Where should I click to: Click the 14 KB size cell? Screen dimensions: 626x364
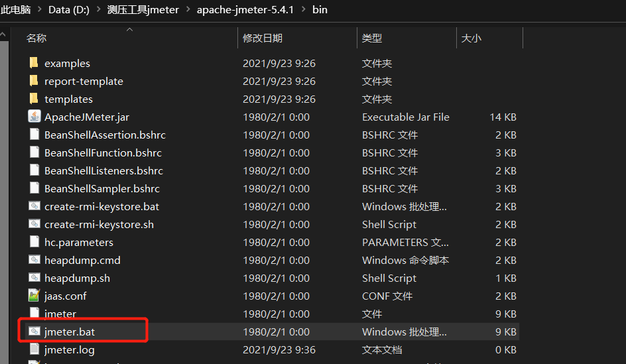503,117
